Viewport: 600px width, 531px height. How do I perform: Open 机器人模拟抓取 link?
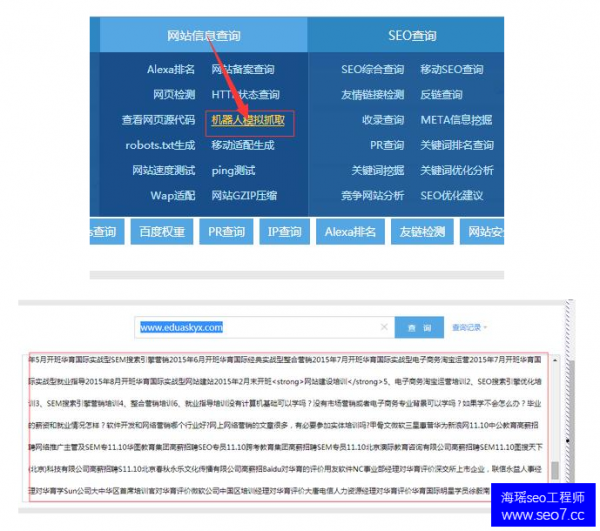248,120
